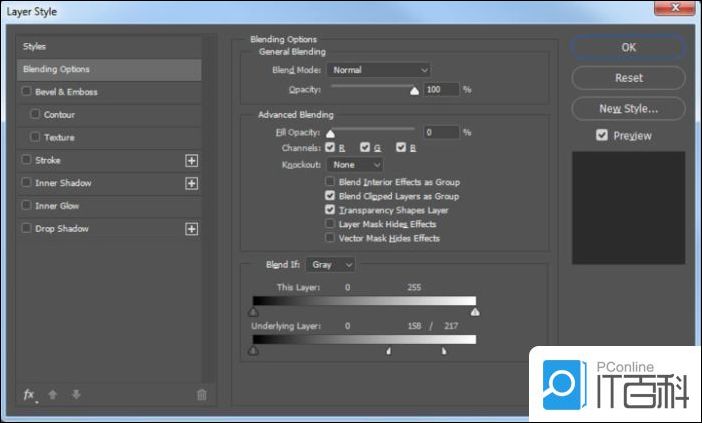Enable the Bevel & Emboss checkbox
The width and height of the screenshot is (702, 423).
coord(26,91)
